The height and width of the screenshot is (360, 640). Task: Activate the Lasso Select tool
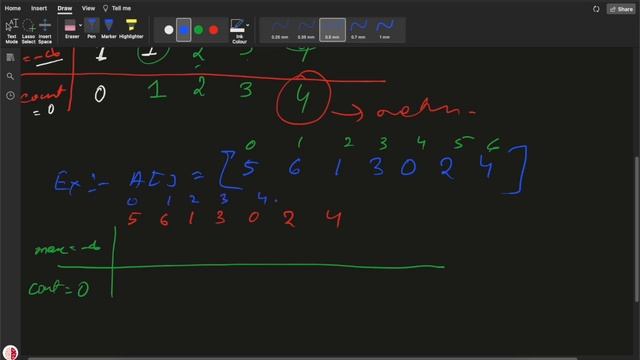[29, 31]
